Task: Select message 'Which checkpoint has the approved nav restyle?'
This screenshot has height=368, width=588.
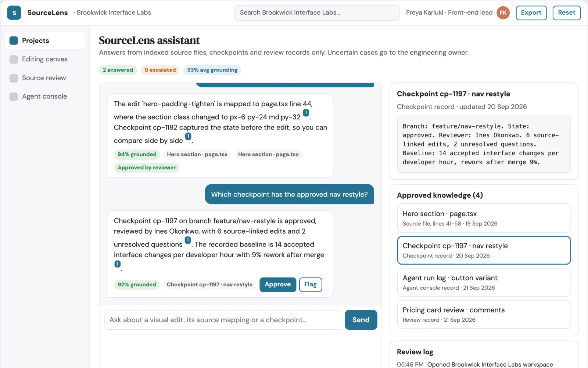Action: [x=290, y=194]
